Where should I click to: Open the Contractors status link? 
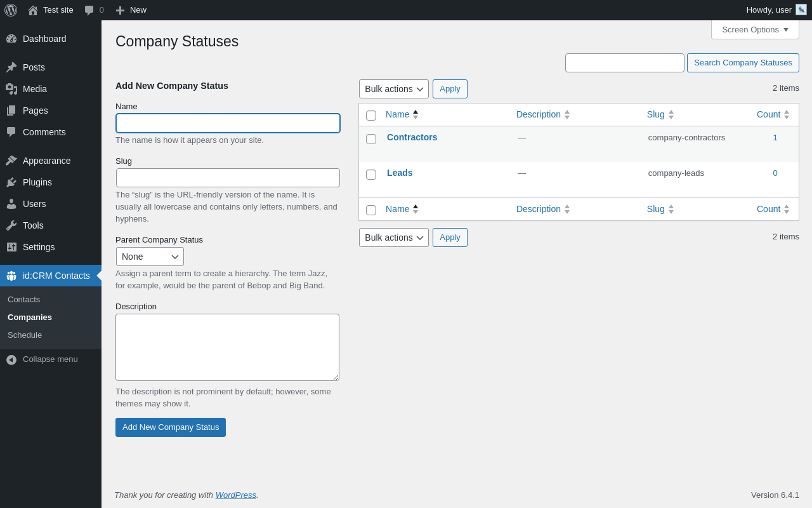coord(412,137)
